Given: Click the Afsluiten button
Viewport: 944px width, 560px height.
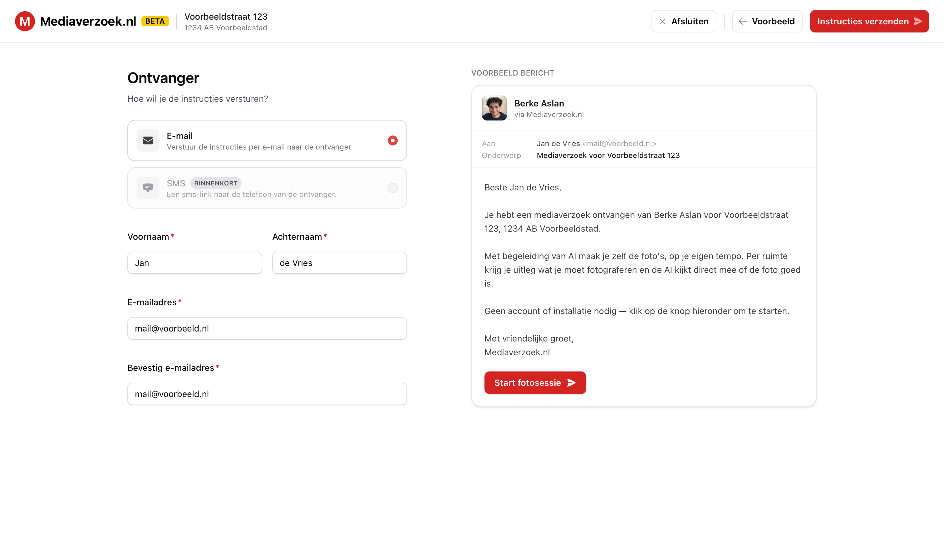Looking at the screenshot, I should pyautogui.click(x=684, y=21).
